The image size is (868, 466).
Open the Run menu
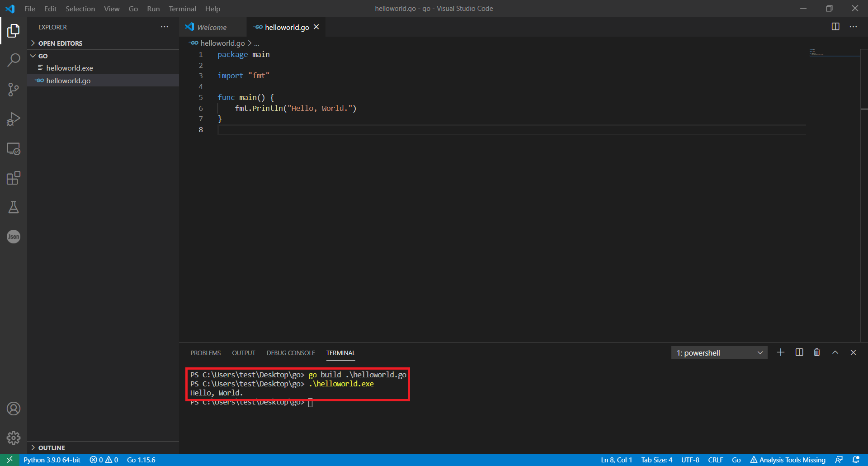click(x=153, y=9)
